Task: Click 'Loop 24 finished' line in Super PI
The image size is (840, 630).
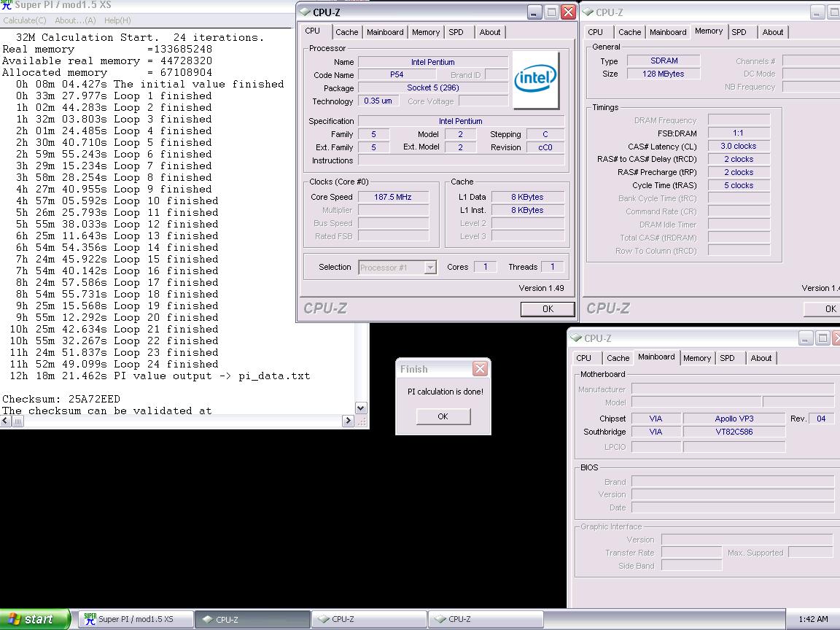Action: point(114,365)
